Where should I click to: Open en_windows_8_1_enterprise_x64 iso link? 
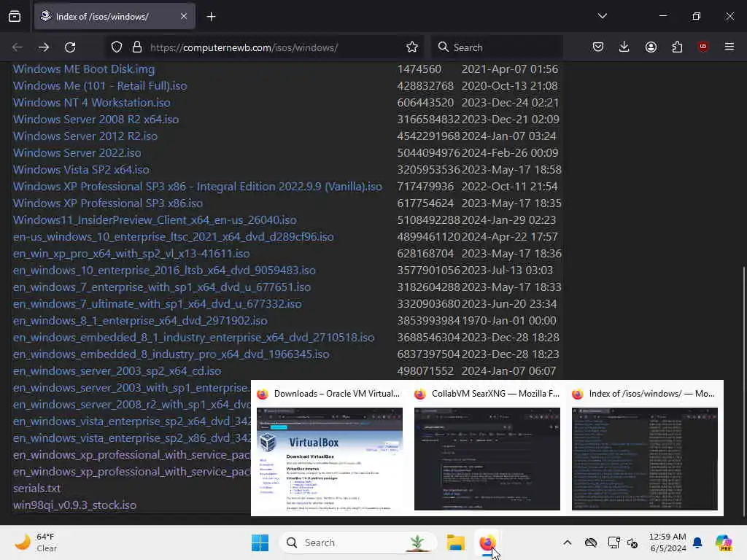point(140,321)
